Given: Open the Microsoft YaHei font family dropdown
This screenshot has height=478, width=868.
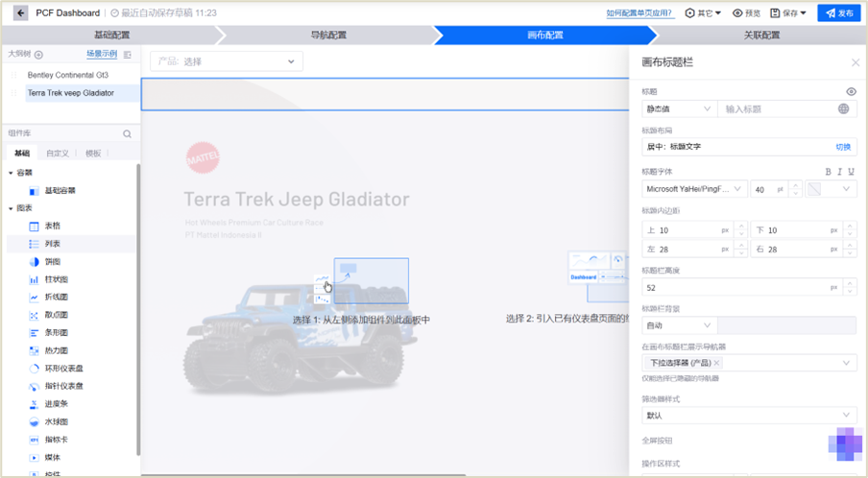Looking at the screenshot, I should [694, 190].
